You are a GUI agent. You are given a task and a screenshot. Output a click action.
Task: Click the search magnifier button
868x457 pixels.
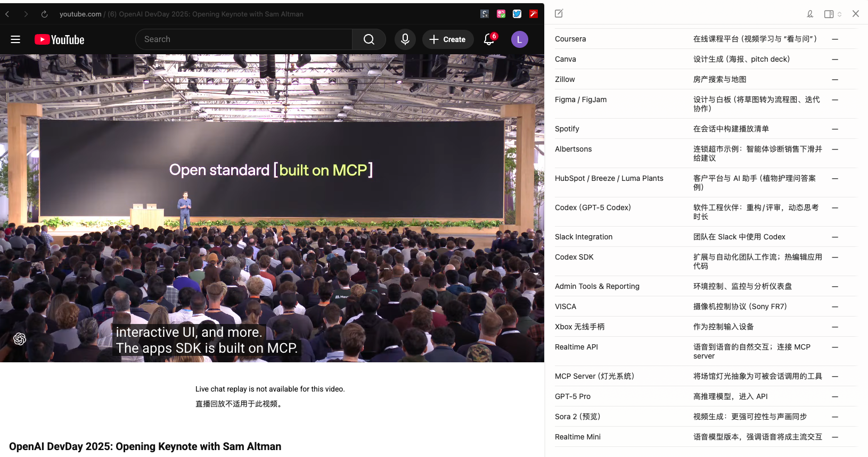(369, 39)
